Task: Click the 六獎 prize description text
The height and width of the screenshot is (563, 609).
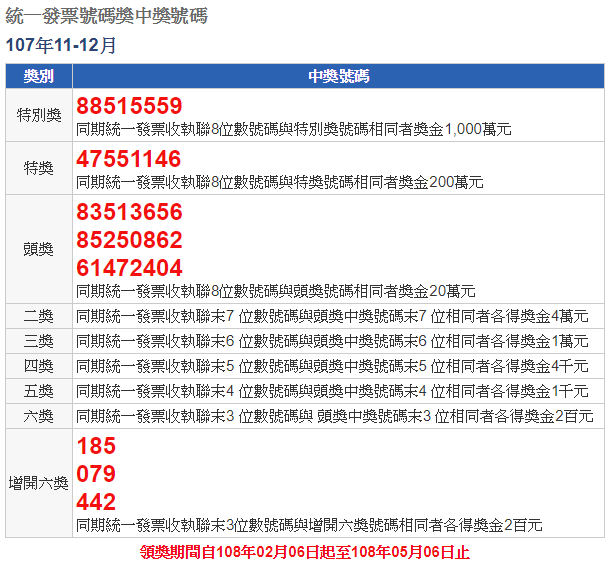Action: point(335,416)
